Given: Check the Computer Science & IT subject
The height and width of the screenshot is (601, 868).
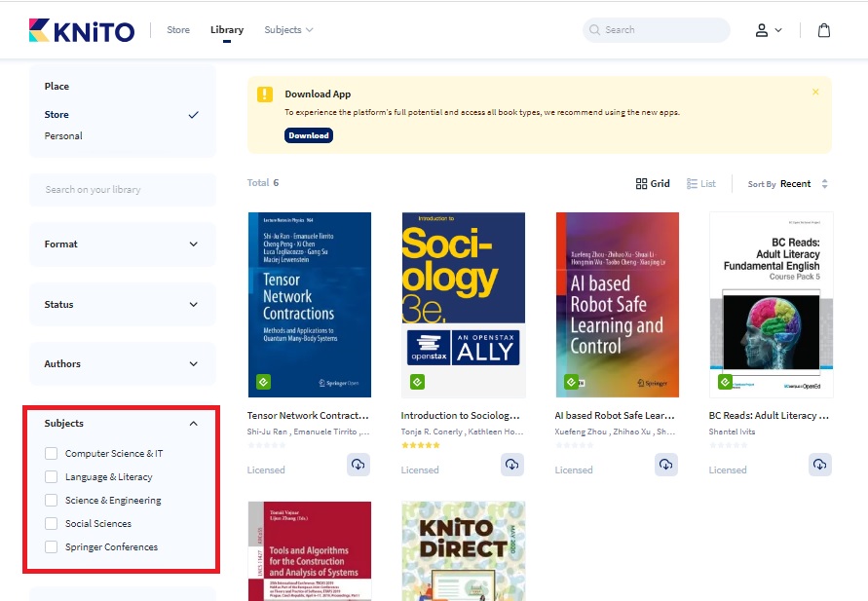Looking at the screenshot, I should (52, 454).
